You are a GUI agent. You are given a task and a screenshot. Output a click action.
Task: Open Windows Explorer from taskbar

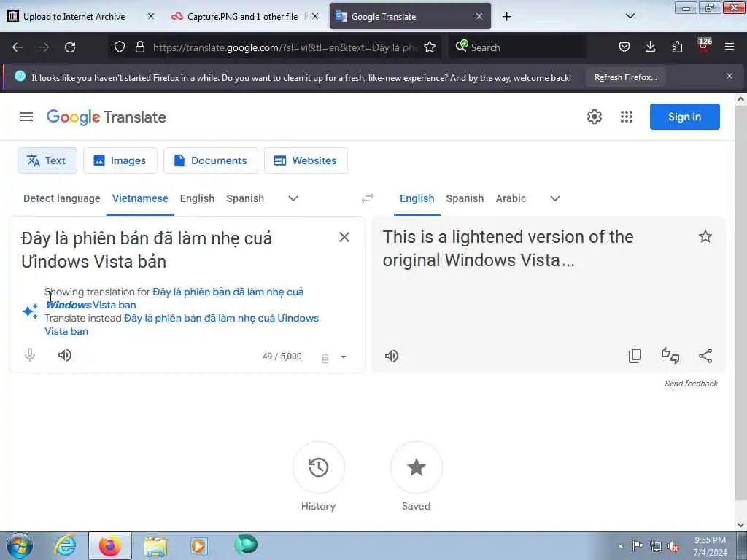(155, 546)
